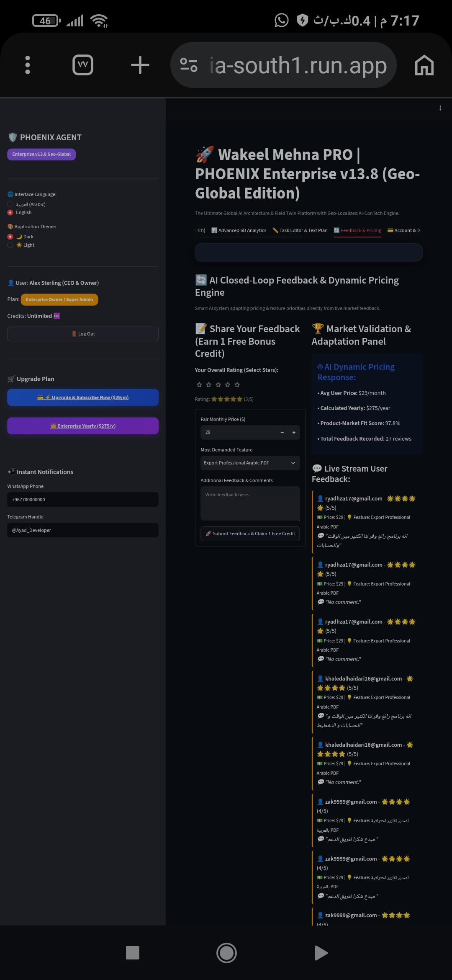This screenshot has height=980, width=452.
Task: Open the site settings icon in address bar
Action: click(x=188, y=65)
